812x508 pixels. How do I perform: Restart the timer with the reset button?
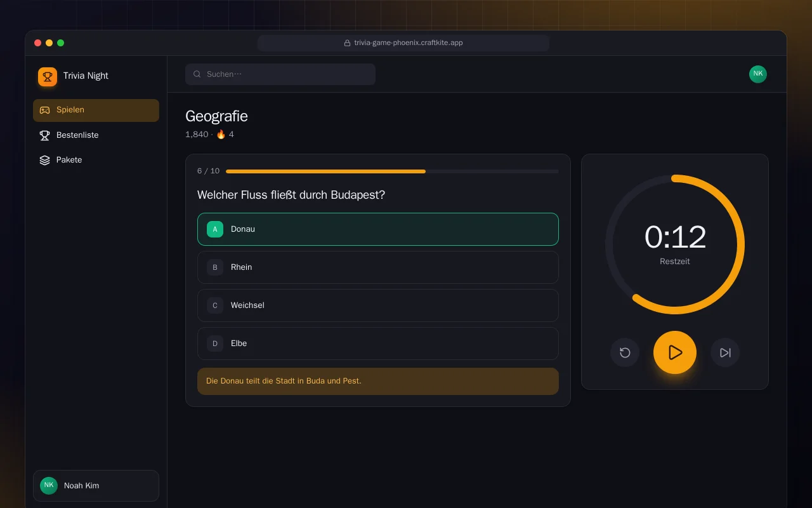click(x=625, y=352)
